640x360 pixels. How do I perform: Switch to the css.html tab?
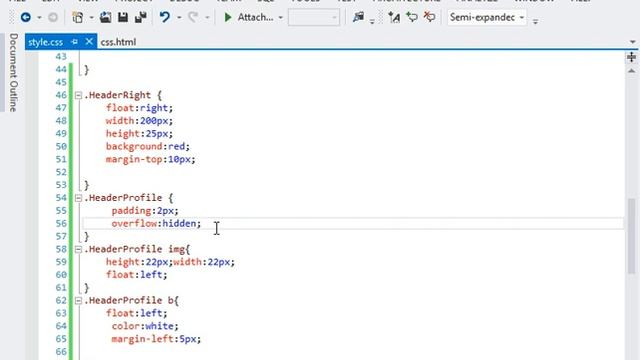118,42
